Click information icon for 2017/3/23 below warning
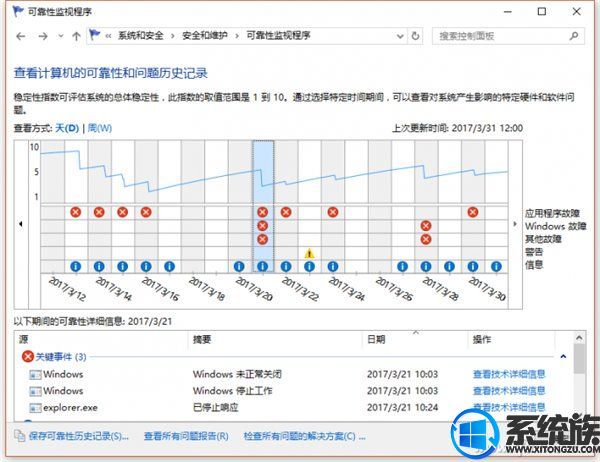The height and width of the screenshot is (462, 600). [x=309, y=266]
